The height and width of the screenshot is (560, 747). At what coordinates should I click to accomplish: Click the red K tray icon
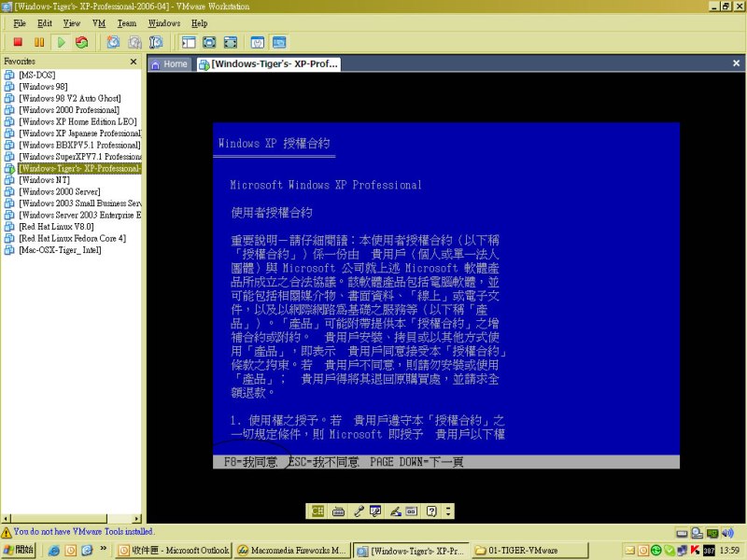[x=696, y=551]
